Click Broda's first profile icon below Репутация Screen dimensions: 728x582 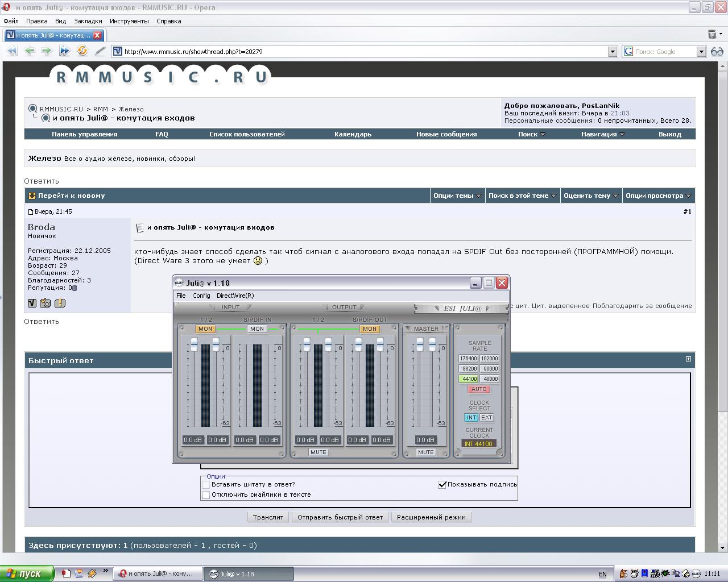(x=32, y=303)
